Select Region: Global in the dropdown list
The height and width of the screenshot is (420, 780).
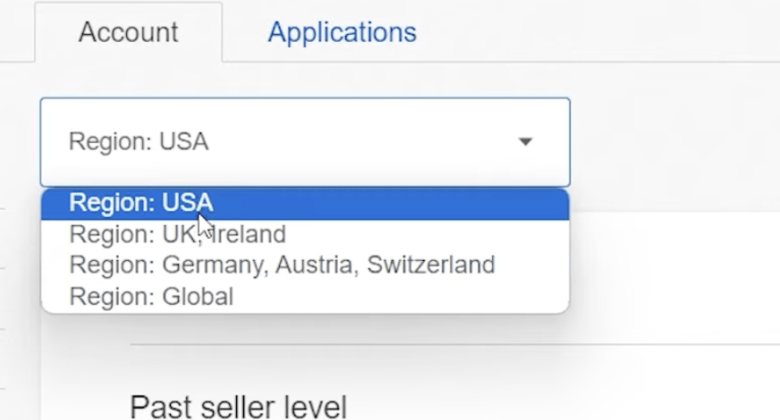151,296
